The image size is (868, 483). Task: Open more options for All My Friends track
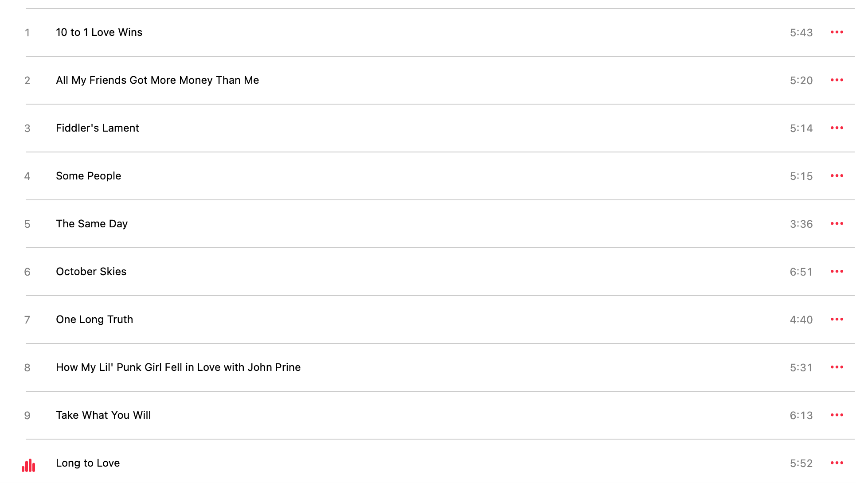coord(837,80)
